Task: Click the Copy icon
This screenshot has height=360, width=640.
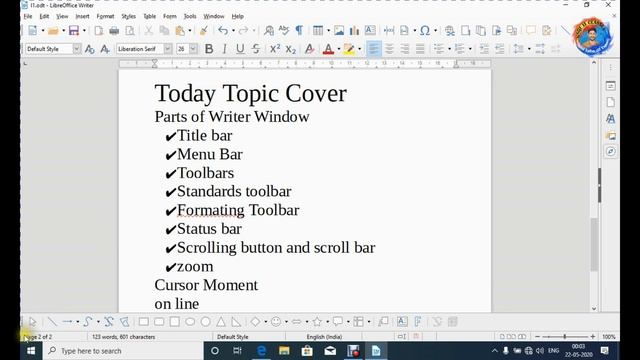Action: (x=164, y=31)
